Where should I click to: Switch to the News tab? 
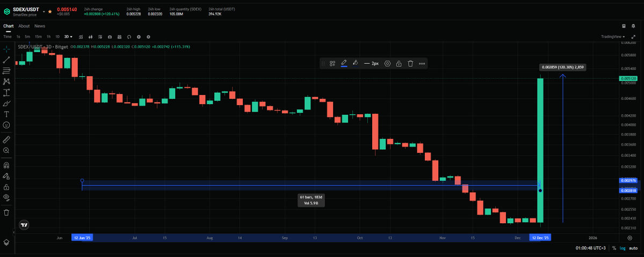point(40,26)
